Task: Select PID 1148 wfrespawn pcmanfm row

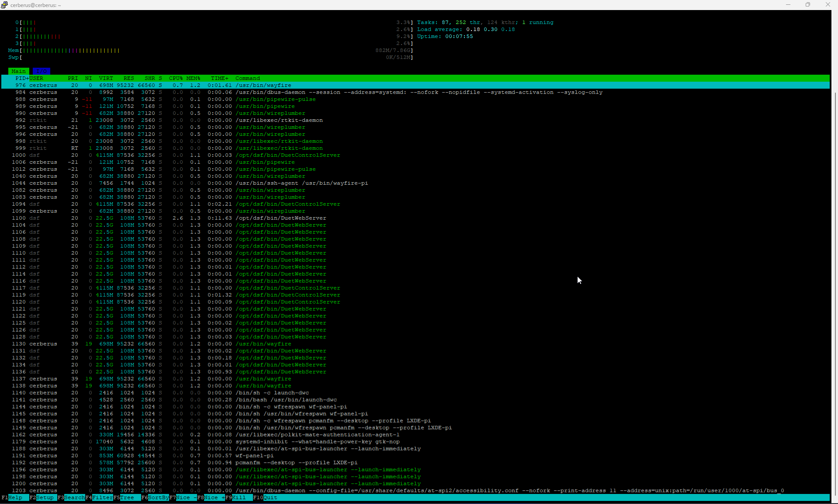Action: click(415, 421)
